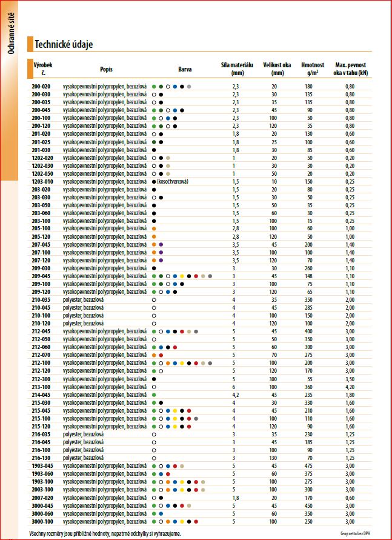Screen dimensions: 392x540
Task: Click the green color dot in row 214-045
Action: (x=154, y=395)
